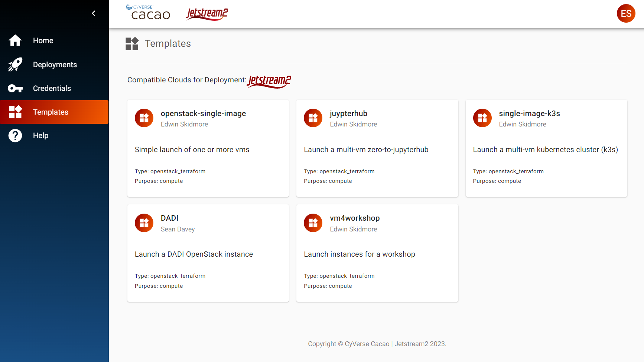Open the Templates sidebar menu item
Viewport: 644px width, 362px height.
[x=51, y=112]
